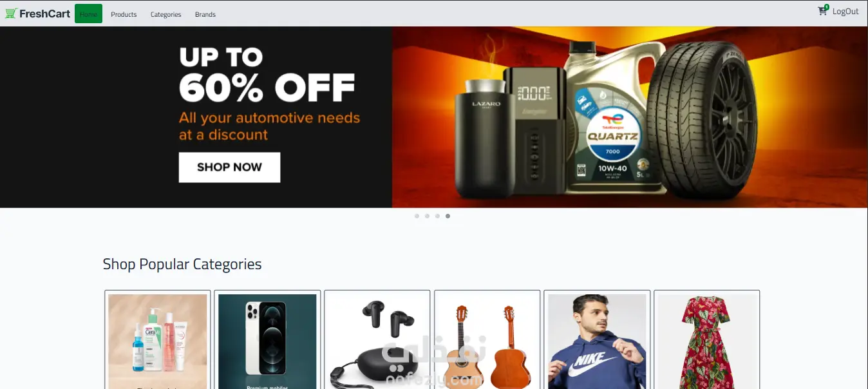Image resolution: width=868 pixels, height=389 pixels.
Task: Select the fourth active carousel dot
Action: [x=448, y=216]
